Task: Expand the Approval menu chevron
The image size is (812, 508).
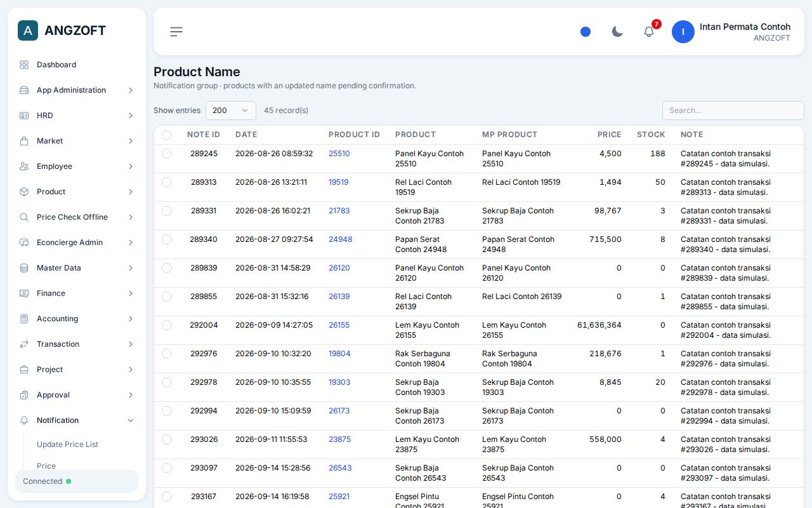Action: point(131,395)
